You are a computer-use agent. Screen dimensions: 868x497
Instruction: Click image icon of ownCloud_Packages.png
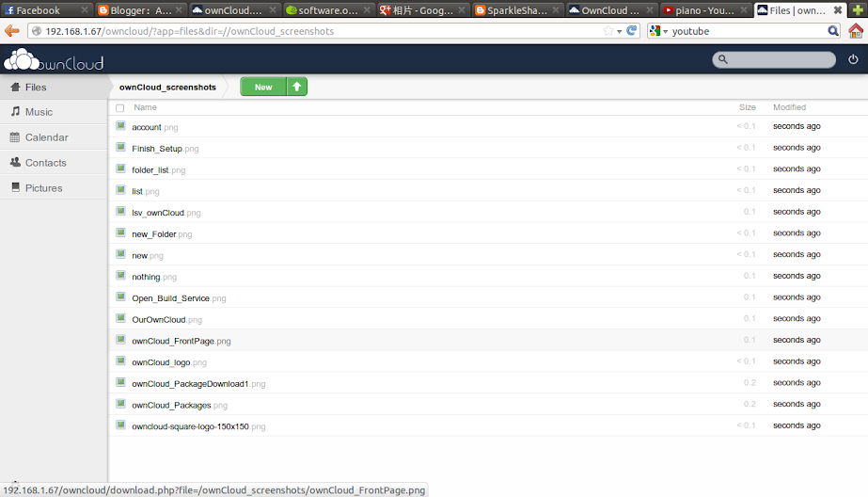(x=120, y=404)
